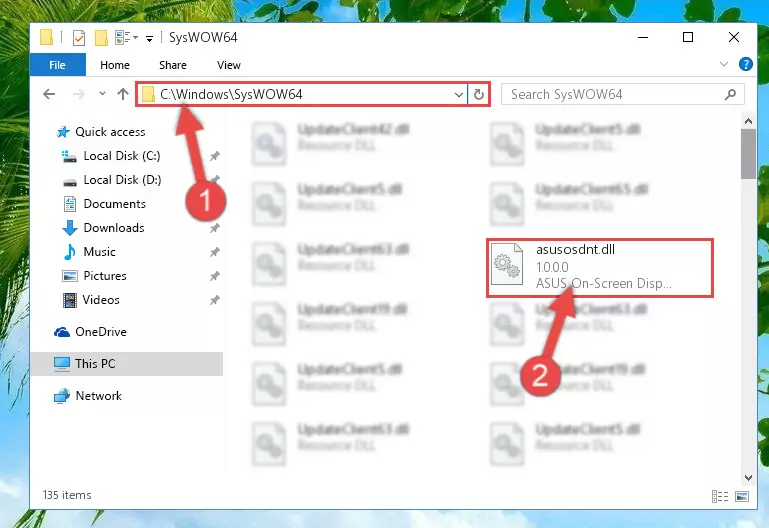Viewport: 769px width, 528px height.
Task: Click the pin icon beside Videos
Action: (214, 301)
